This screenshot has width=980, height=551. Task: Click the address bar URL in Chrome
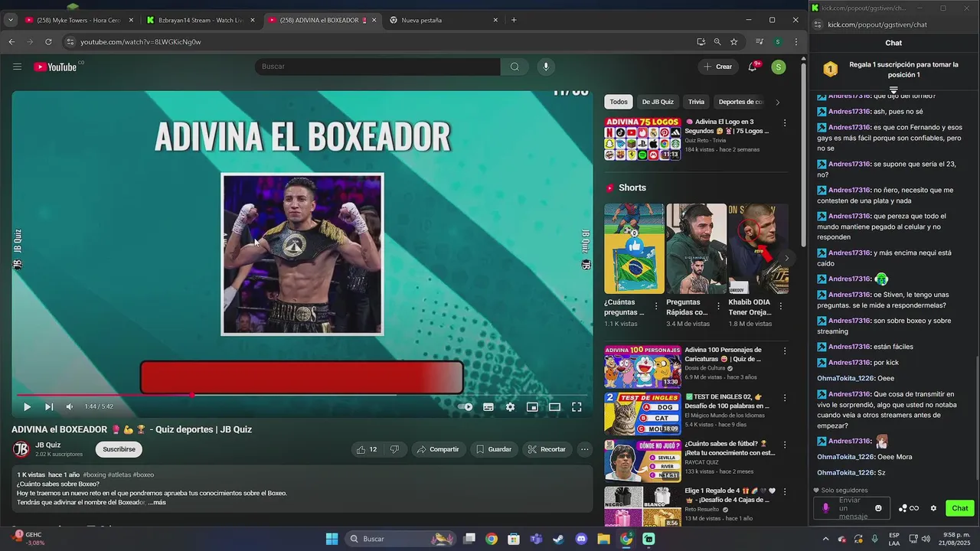coord(141,42)
